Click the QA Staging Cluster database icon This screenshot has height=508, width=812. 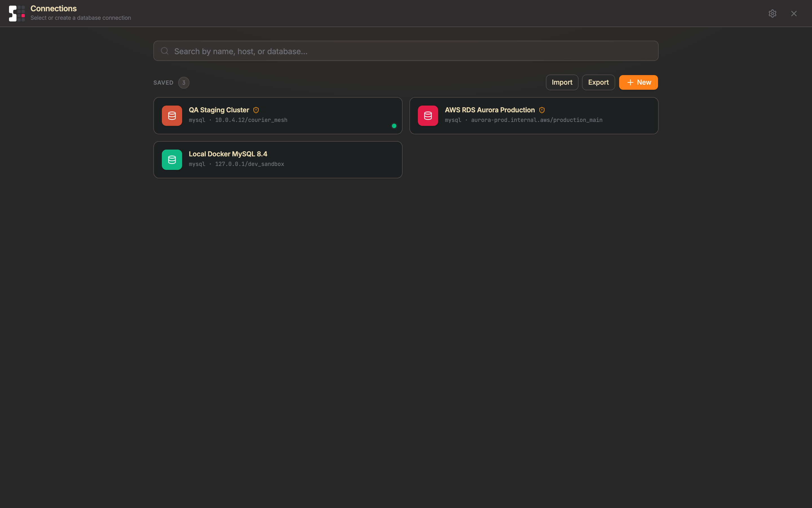coord(172,116)
